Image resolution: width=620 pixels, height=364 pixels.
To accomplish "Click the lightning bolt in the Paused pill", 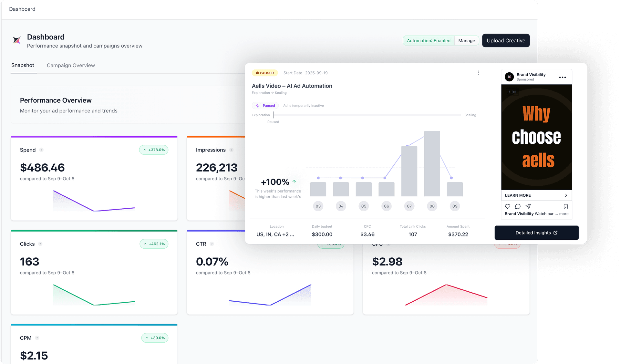I will click(258, 106).
